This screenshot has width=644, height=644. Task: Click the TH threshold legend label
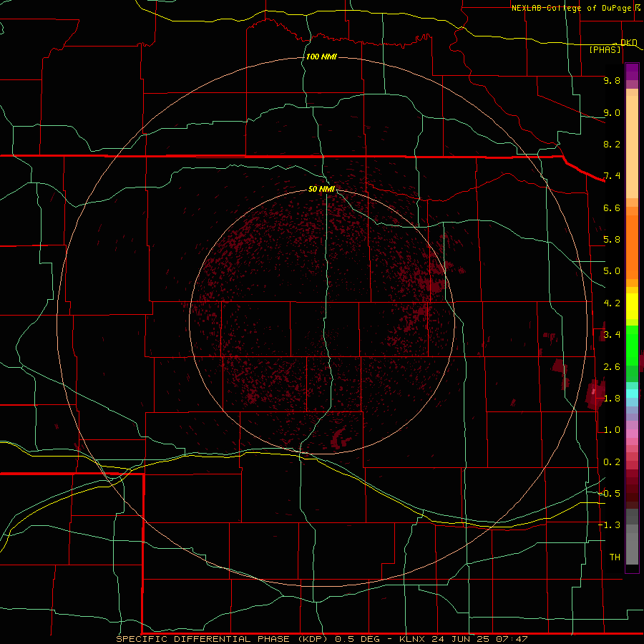[615, 557]
